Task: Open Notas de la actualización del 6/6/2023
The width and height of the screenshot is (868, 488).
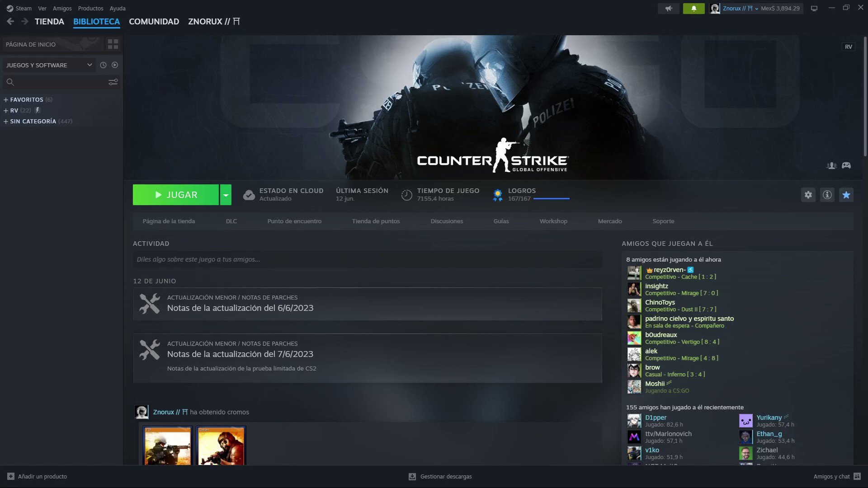Action: pos(240,308)
